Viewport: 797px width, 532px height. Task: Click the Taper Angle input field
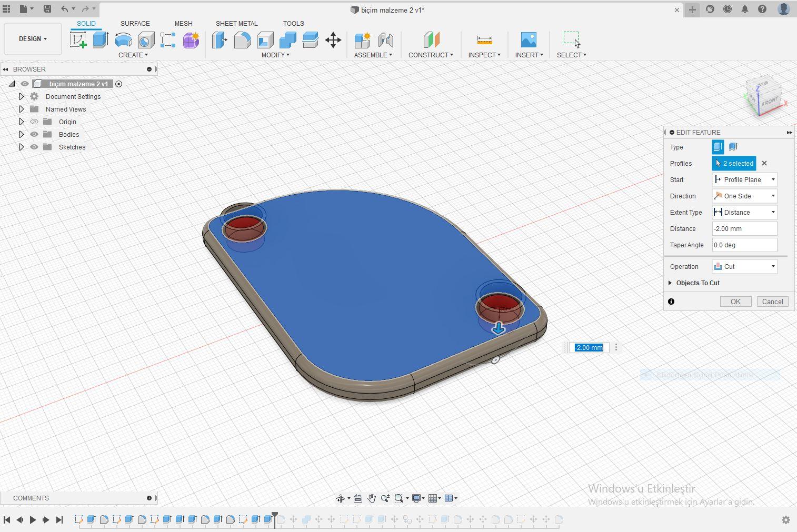(x=744, y=245)
